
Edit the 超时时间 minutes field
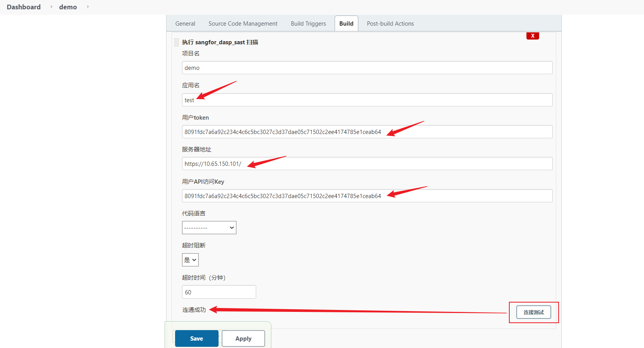[x=219, y=292]
